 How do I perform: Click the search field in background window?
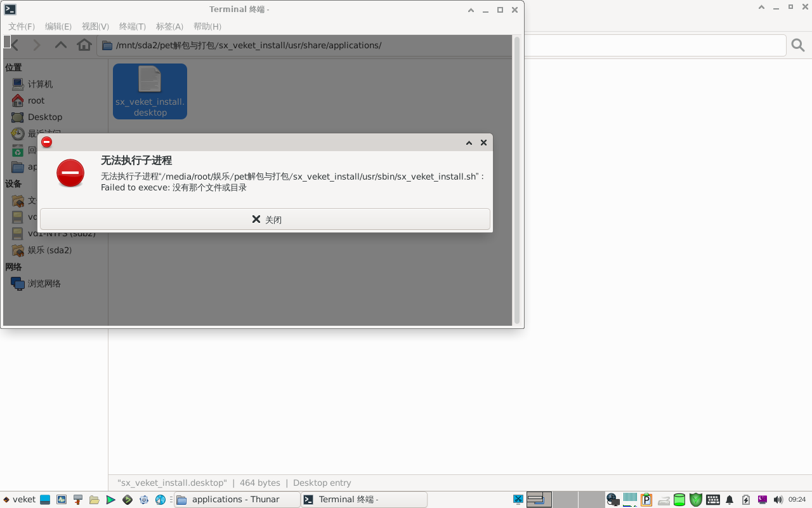coord(655,46)
